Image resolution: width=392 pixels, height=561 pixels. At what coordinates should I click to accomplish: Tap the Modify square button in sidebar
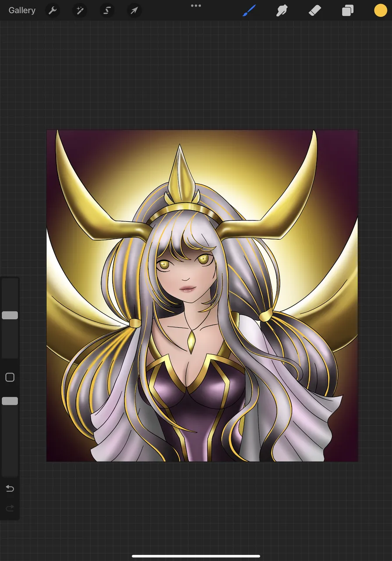(x=10, y=377)
